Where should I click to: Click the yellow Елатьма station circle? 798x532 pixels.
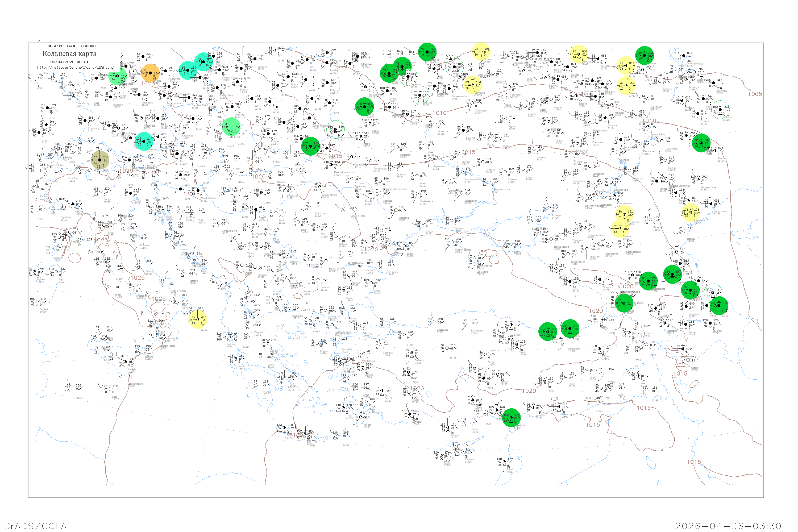click(579, 54)
